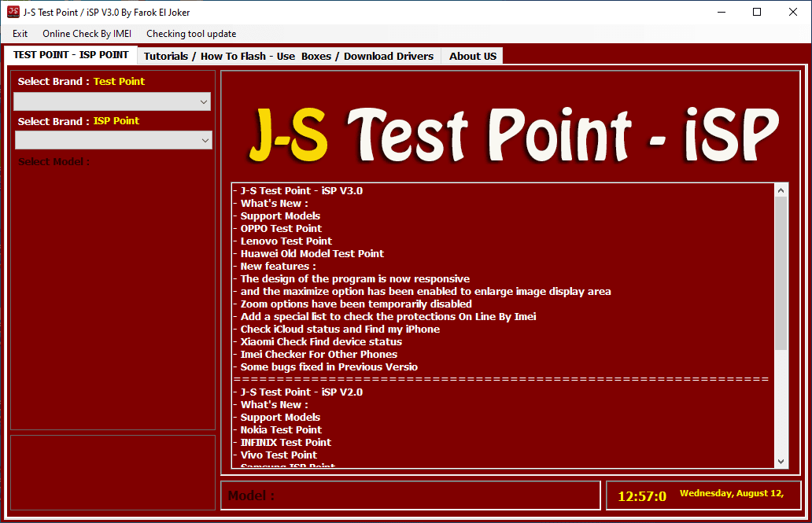The width and height of the screenshot is (812, 523).
Task: Select the OPPO Test Point changelog line
Action: coord(279,228)
